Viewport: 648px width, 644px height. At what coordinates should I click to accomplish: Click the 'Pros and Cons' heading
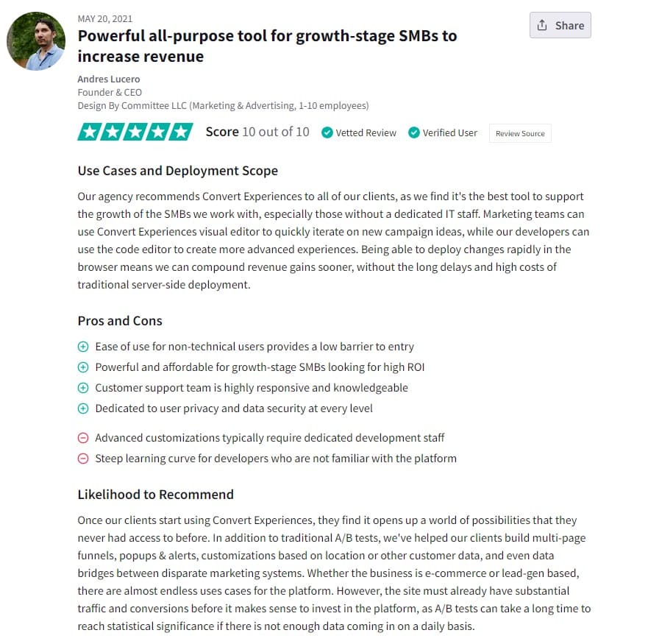point(120,321)
